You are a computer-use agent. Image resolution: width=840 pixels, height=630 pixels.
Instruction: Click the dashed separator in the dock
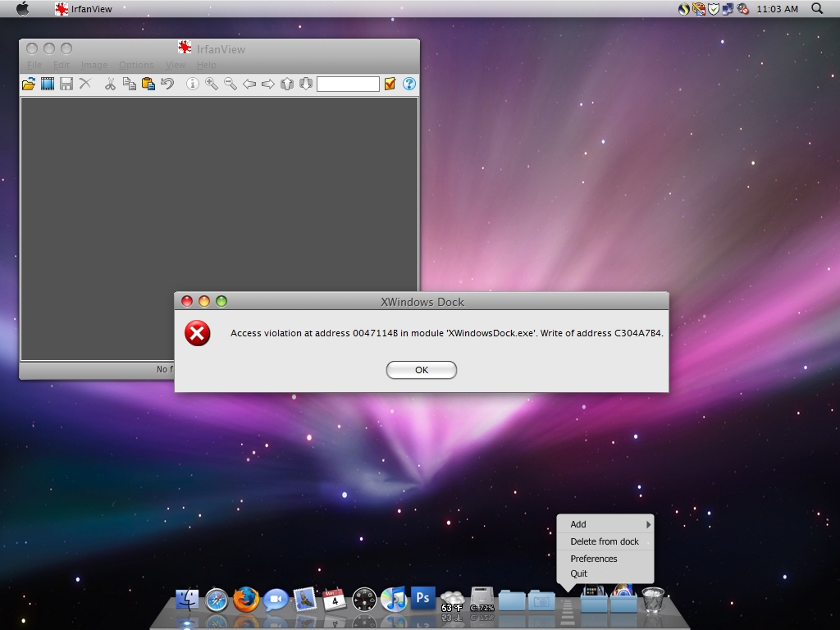click(x=568, y=610)
